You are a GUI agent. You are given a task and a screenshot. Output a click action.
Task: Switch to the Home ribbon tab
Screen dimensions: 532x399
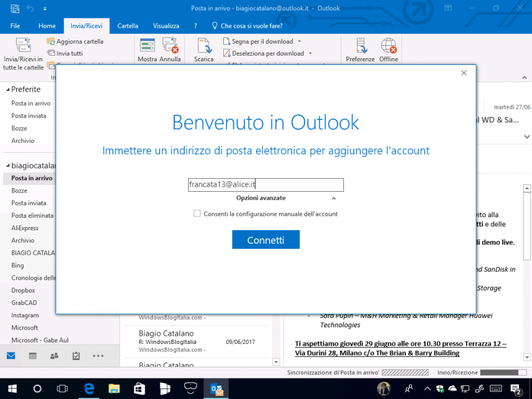pyautogui.click(x=47, y=26)
